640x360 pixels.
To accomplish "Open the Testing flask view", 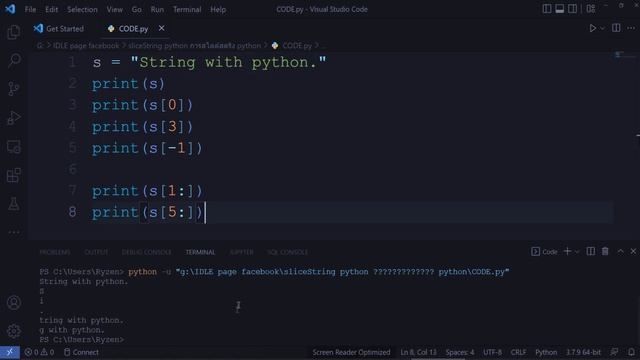I will [x=13, y=204].
